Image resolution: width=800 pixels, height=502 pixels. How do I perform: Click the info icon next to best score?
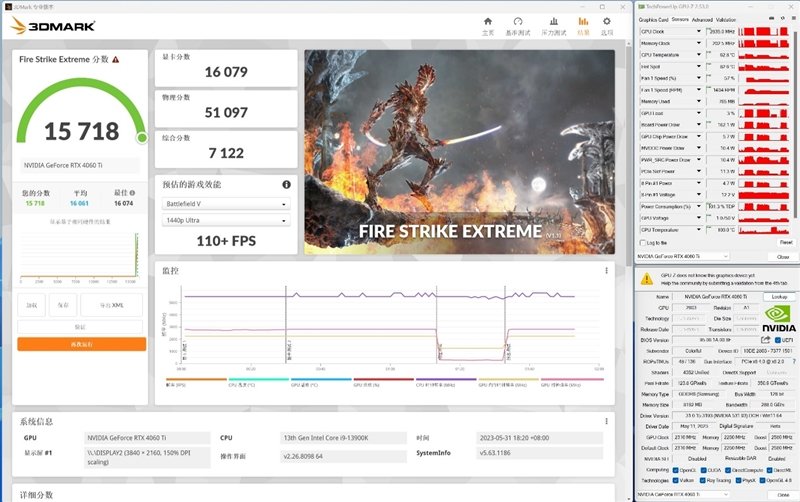[132, 193]
